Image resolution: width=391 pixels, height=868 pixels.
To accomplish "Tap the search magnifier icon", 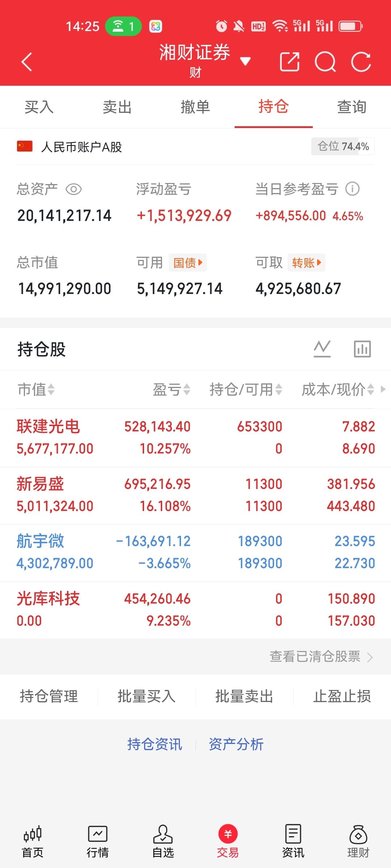I will 325,62.
